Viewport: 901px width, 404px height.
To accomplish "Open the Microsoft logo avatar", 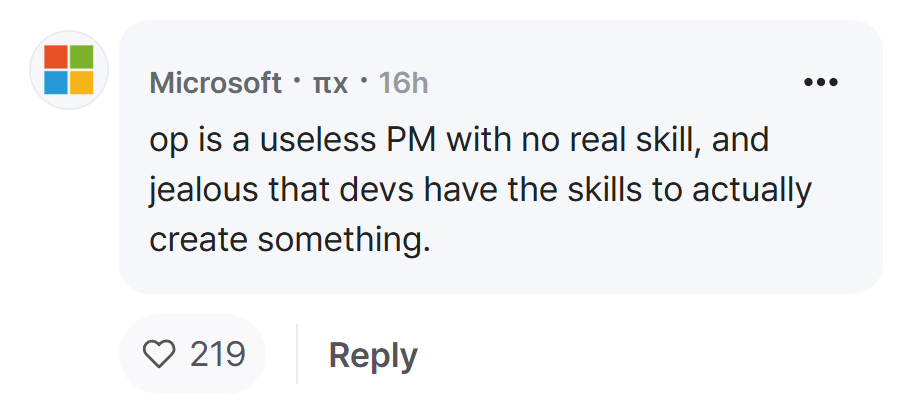I will pyautogui.click(x=69, y=70).
